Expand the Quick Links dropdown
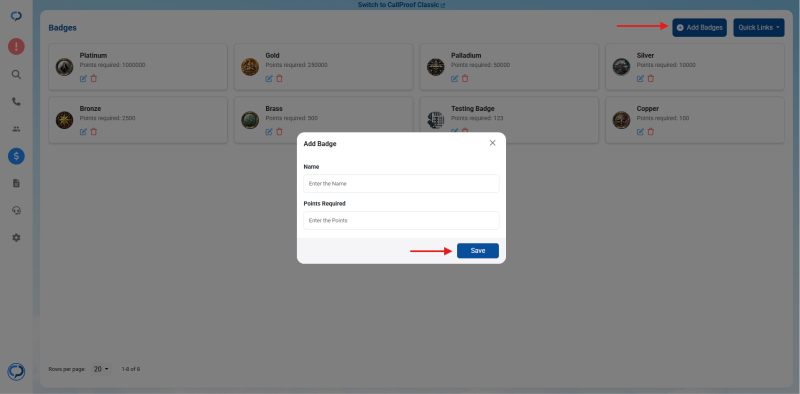This screenshot has width=800, height=394. pos(759,28)
